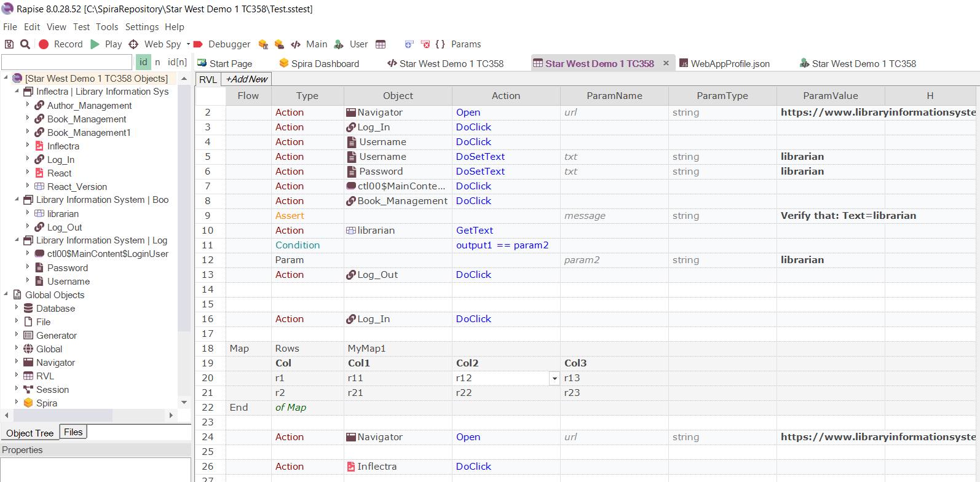This screenshot has width=980, height=482.
Task: Click the table grid icon after User
Action: [x=381, y=44]
